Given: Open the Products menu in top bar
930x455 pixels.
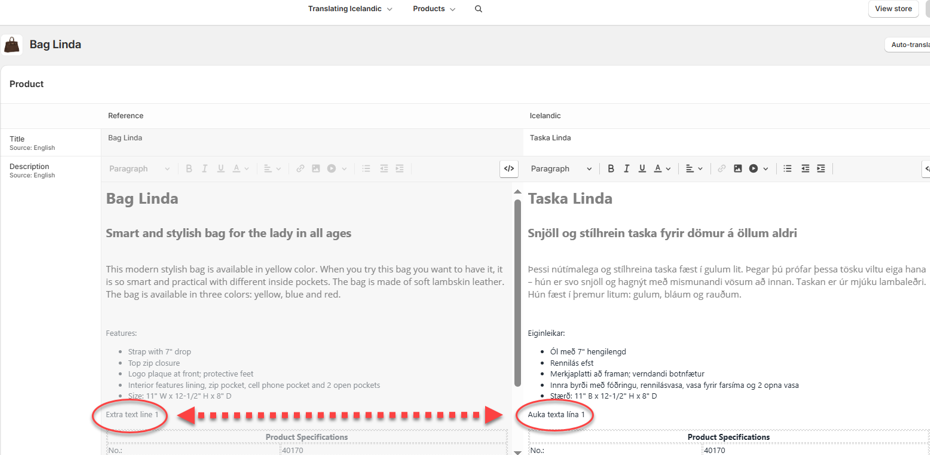Looking at the screenshot, I should (433, 9).
